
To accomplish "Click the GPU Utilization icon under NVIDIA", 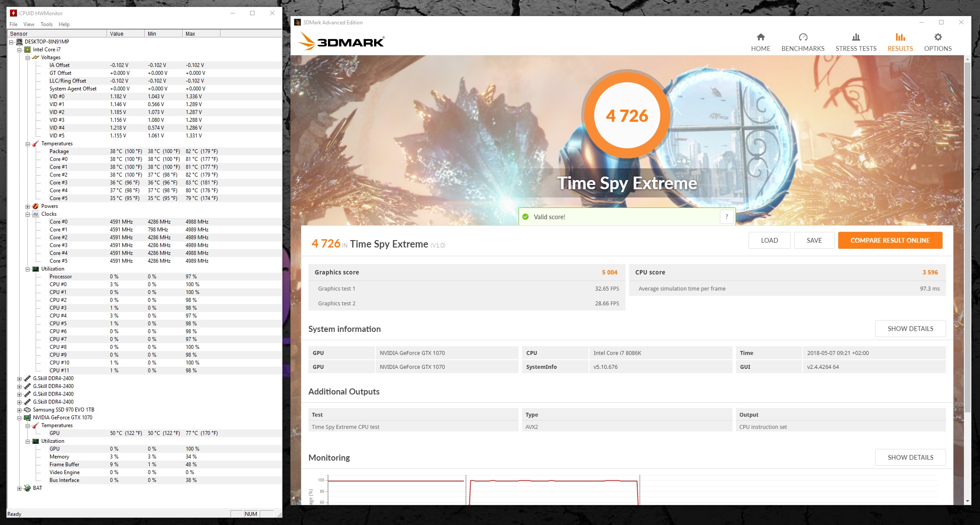I will click(36, 441).
